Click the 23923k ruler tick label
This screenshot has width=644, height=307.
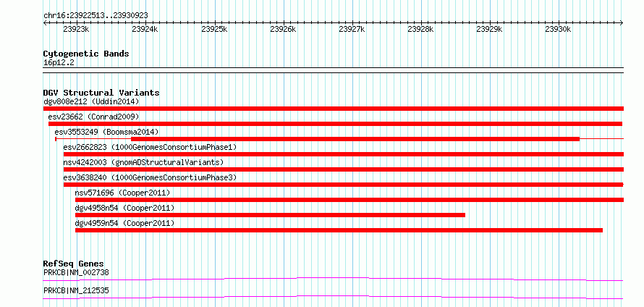coord(77,30)
